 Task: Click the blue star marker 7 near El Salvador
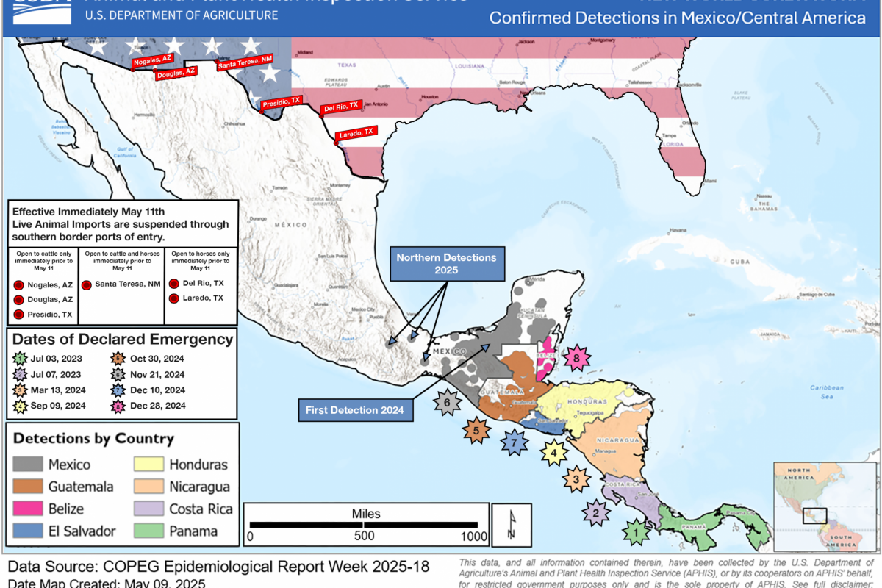(x=514, y=442)
